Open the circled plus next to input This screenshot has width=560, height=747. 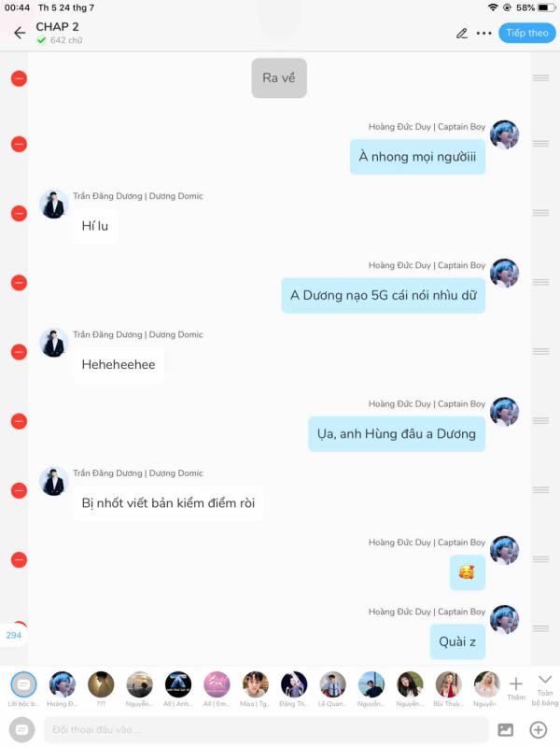coord(539,729)
